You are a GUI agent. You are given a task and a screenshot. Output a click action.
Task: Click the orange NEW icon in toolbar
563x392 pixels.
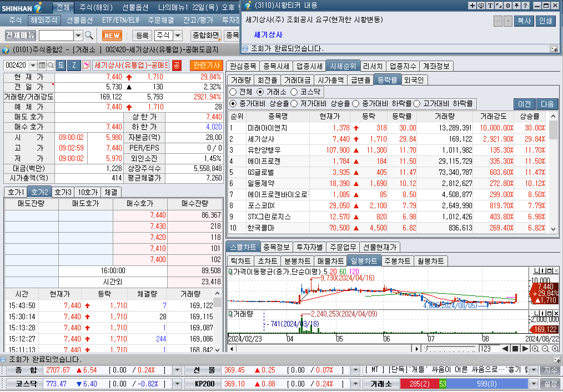[112, 36]
